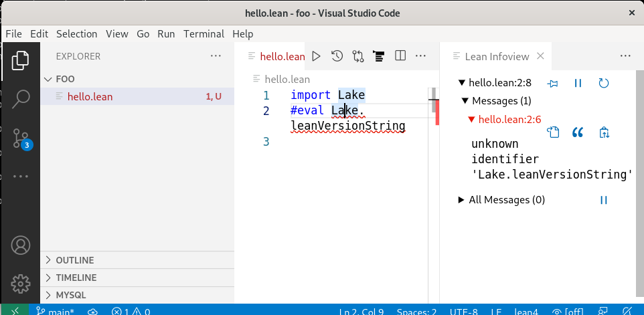Screen dimensions: 644x315
Task: Open the Edit menu
Action: click(39, 33)
